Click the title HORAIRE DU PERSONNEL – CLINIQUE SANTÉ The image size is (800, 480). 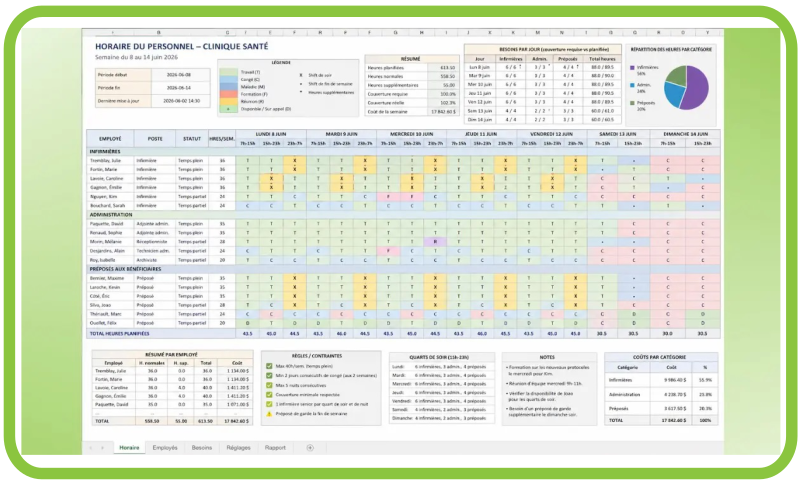click(182, 46)
